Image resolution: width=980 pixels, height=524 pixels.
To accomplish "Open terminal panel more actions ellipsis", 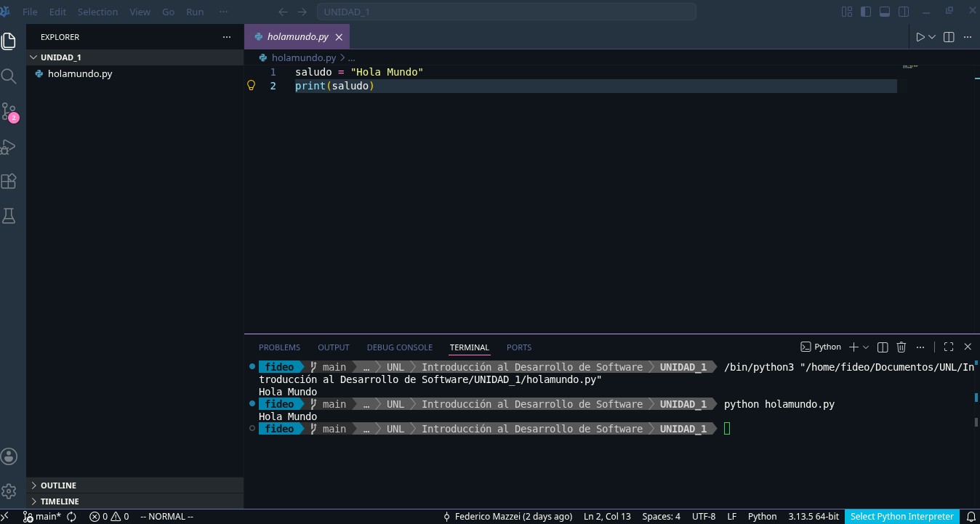I will (920, 347).
